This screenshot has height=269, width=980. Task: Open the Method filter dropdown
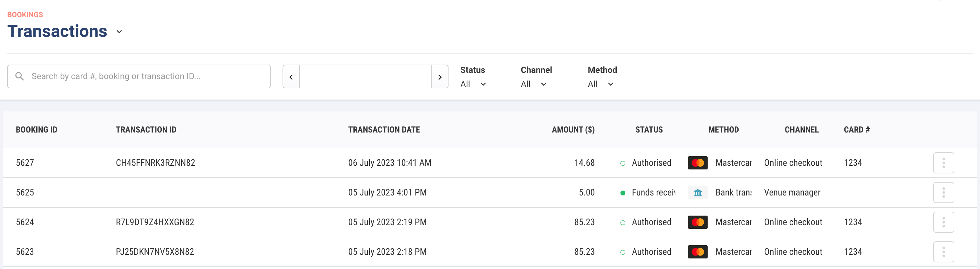600,84
